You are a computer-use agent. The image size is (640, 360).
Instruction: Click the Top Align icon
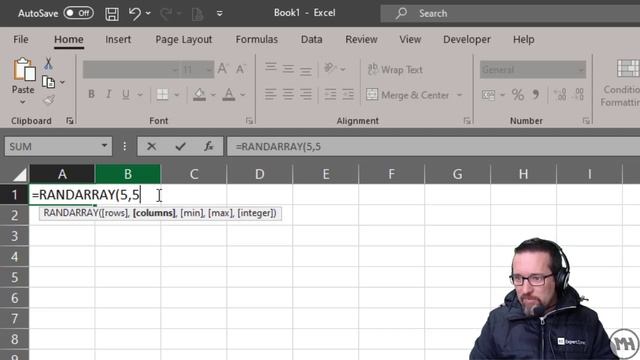271,68
